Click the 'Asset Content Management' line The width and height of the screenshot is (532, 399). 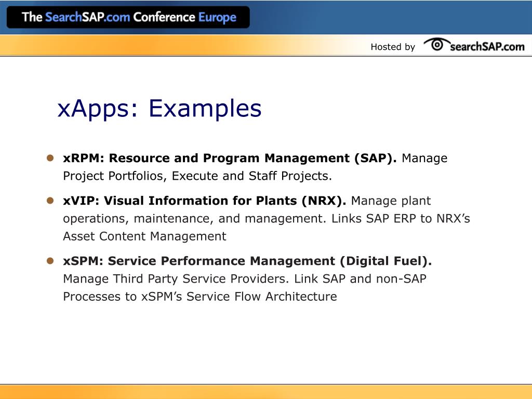pyautogui.click(x=144, y=236)
